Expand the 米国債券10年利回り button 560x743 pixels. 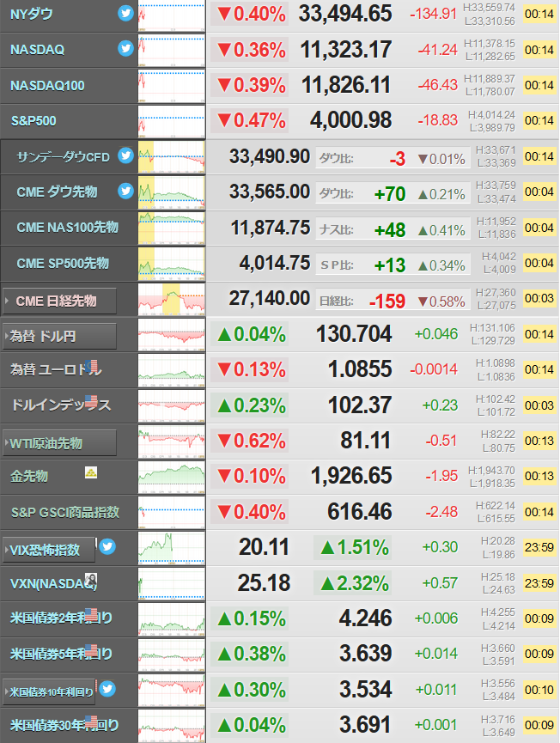(x=49, y=691)
